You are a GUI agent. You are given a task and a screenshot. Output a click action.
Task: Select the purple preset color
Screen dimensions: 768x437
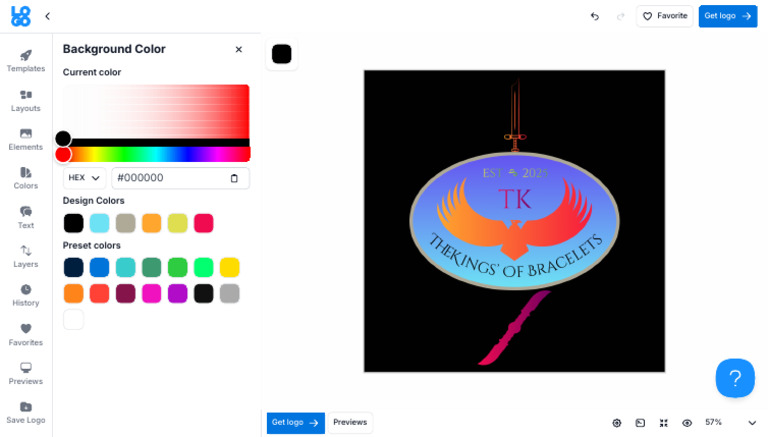click(x=177, y=293)
